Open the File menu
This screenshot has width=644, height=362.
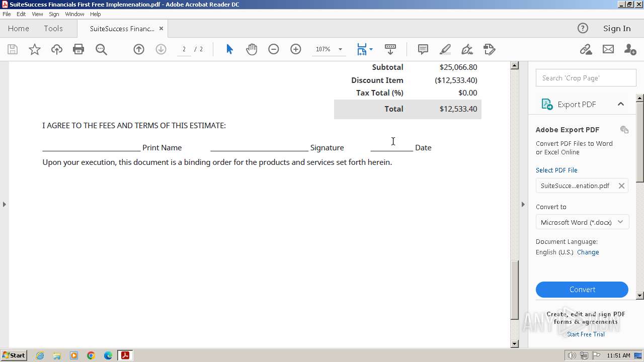tap(7, 14)
